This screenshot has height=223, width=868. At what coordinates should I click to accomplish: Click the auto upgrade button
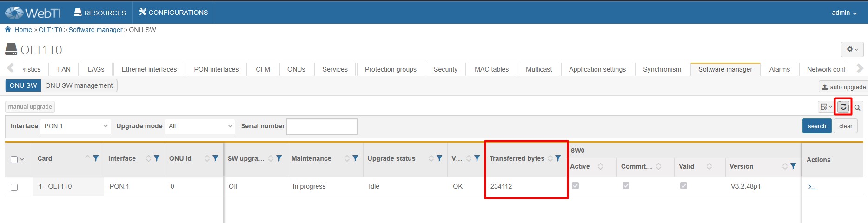coord(843,87)
